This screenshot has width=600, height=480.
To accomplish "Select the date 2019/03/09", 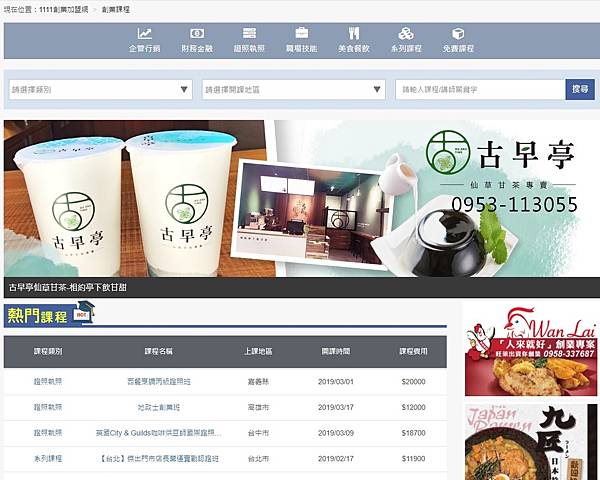I will 336,433.
